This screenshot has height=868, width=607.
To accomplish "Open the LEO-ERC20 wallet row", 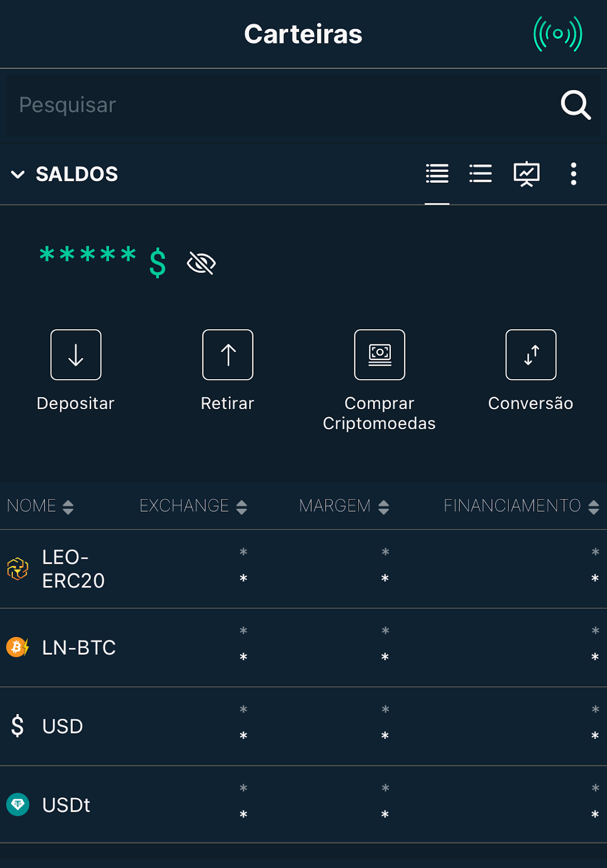I will tap(303, 569).
